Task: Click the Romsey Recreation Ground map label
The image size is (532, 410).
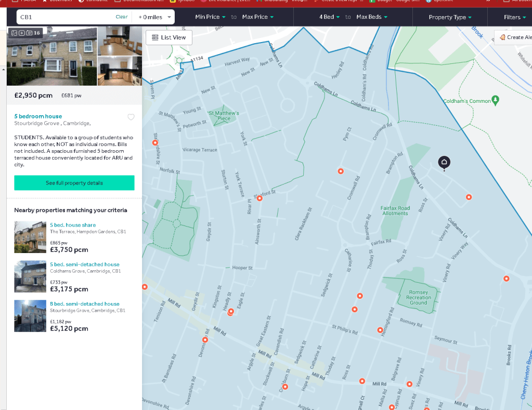Action: (419, 297)
